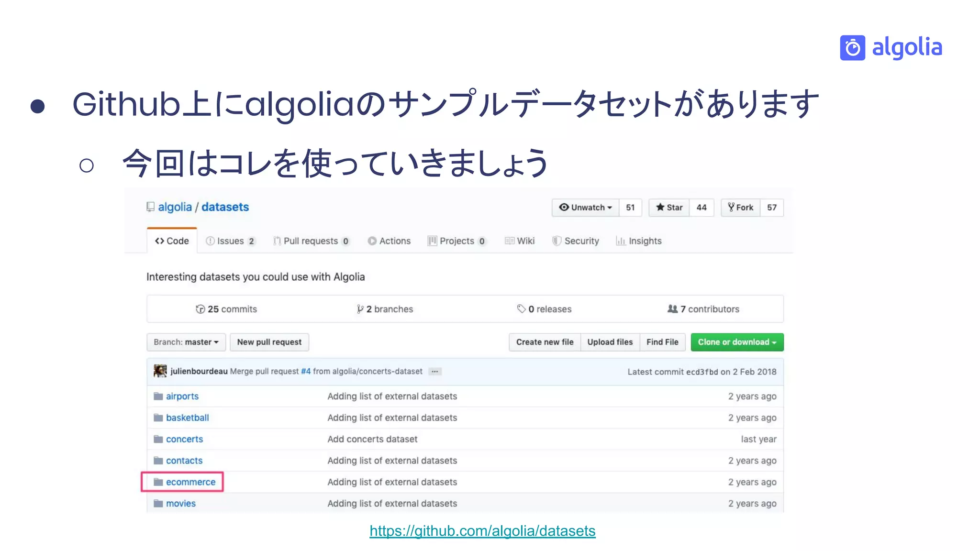Open the Insights tab

[x=639, y=241]
